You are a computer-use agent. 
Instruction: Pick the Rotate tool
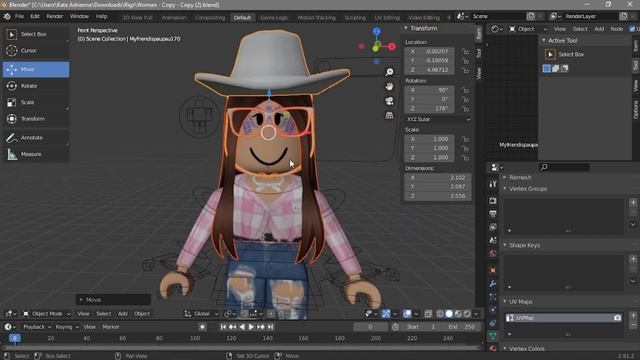coord(36,86)
